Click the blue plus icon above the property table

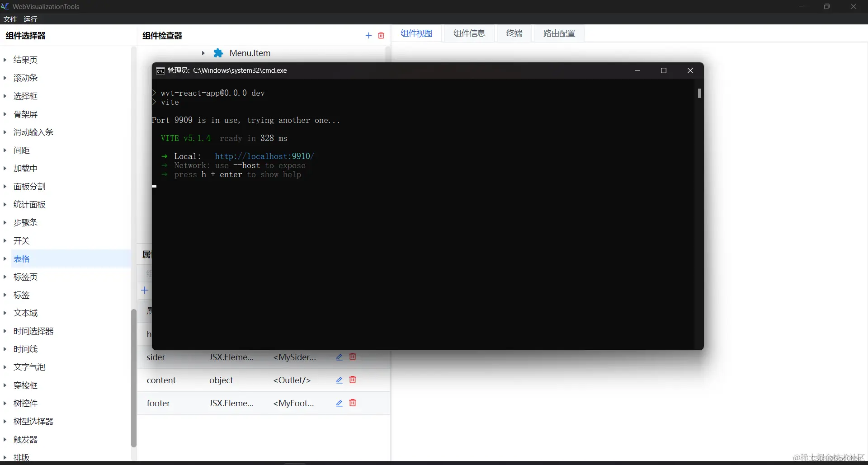point(145,290)
